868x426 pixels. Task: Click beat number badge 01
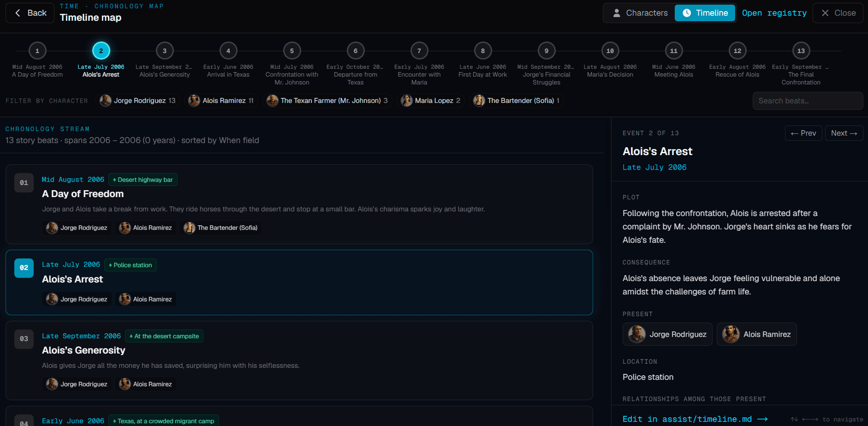pos(24,183)
